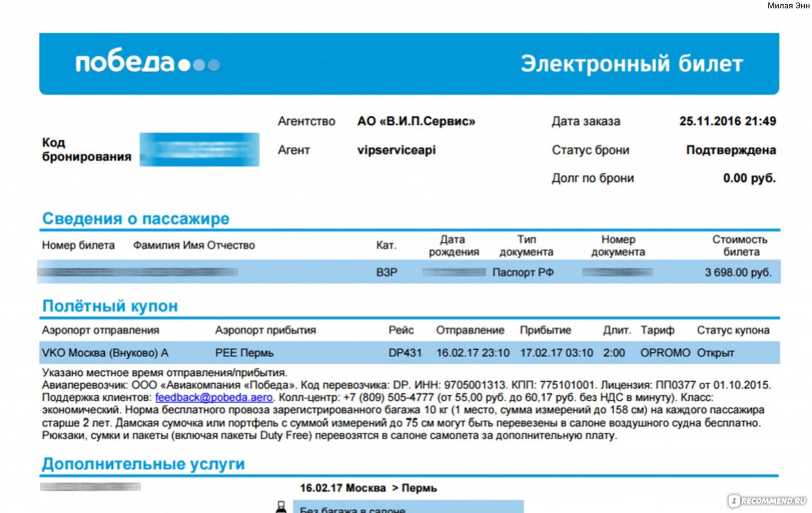812x513 pixels.
Task: Click the 'Долг по брони' label
Action: tap(593, 178)
